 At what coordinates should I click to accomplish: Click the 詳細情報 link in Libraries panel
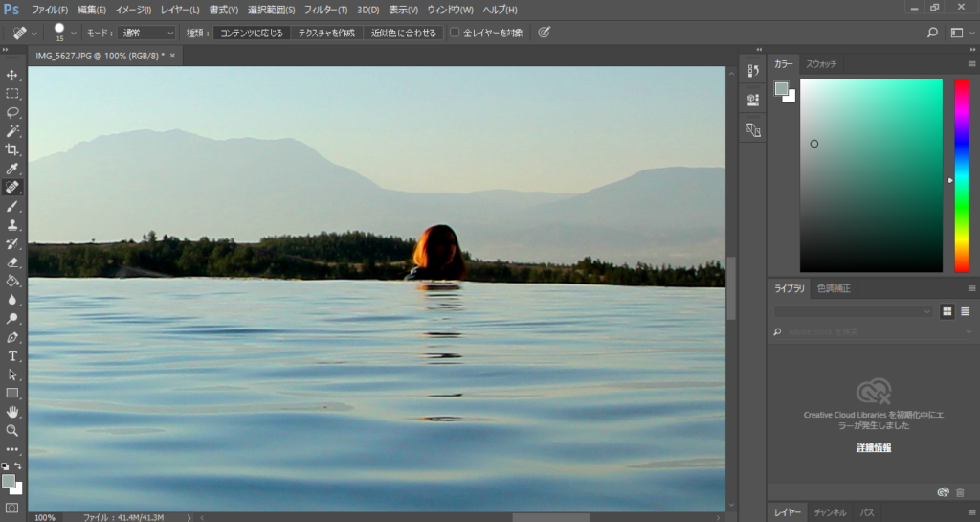[x=874, y=447]
